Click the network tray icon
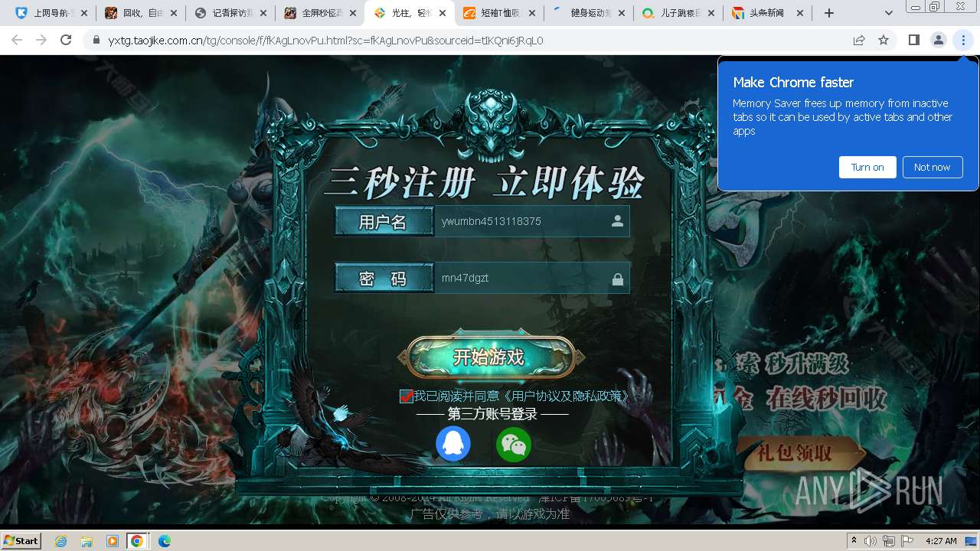Image resolution: width=980 pixels, height=551 pixels. 889,541
